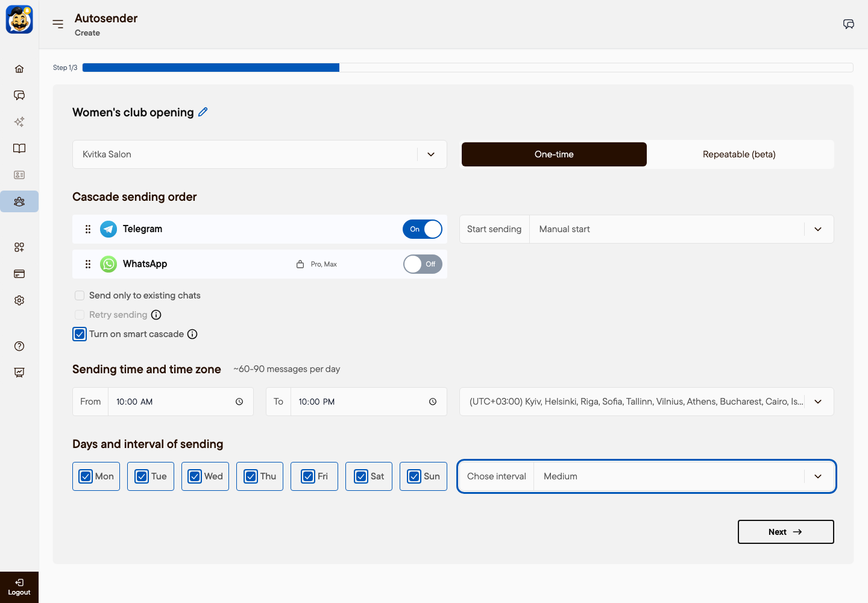Select the One-time tab

[554, 154]
